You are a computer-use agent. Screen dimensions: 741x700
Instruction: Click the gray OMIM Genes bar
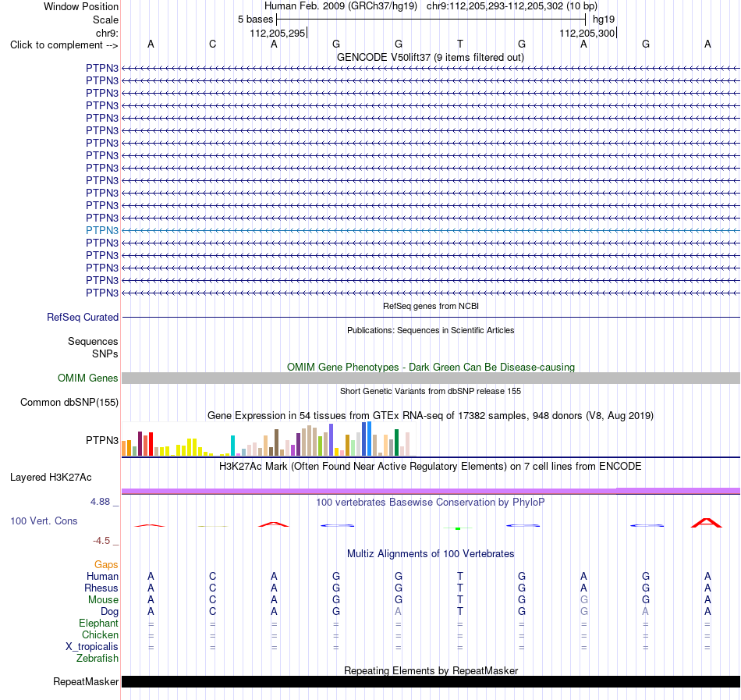coord(431,378)
